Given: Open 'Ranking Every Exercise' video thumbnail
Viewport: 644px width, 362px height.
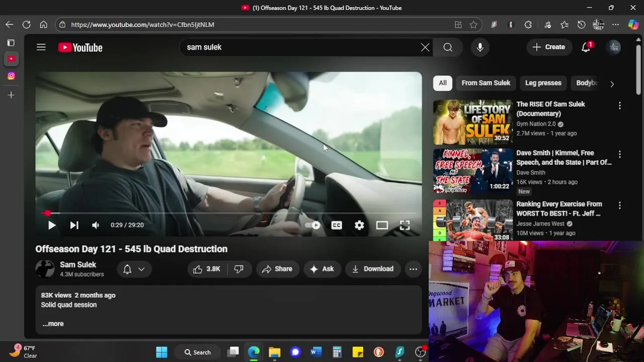Looking at the screenshot, I should tap(473, 221).
